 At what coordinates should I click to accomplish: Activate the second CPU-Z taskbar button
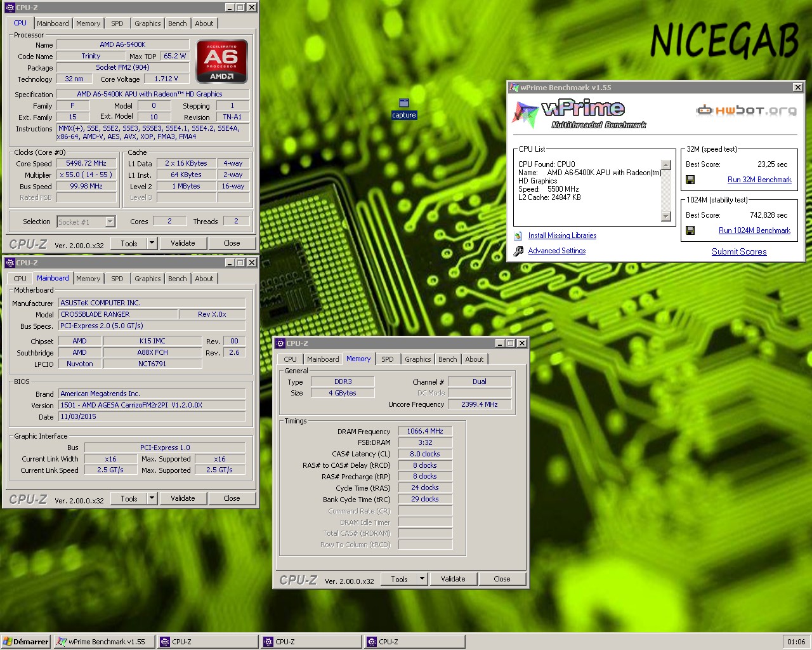(x=311, y=642)
